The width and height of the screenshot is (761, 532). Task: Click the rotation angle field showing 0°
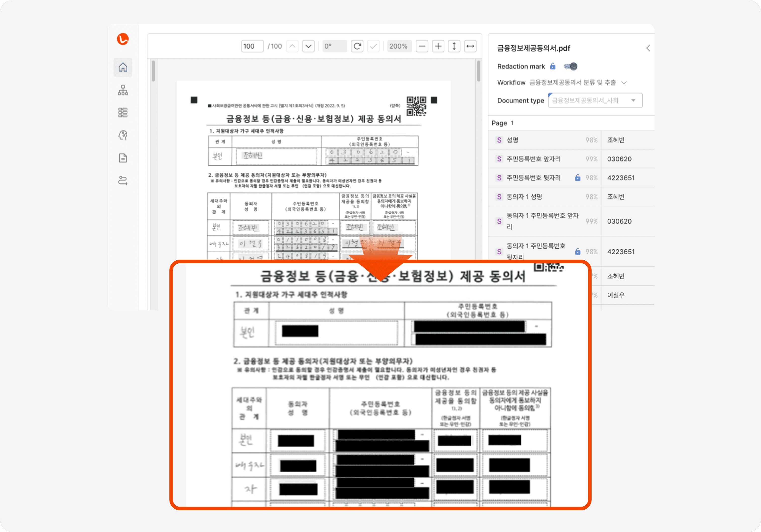pos(334,46)
